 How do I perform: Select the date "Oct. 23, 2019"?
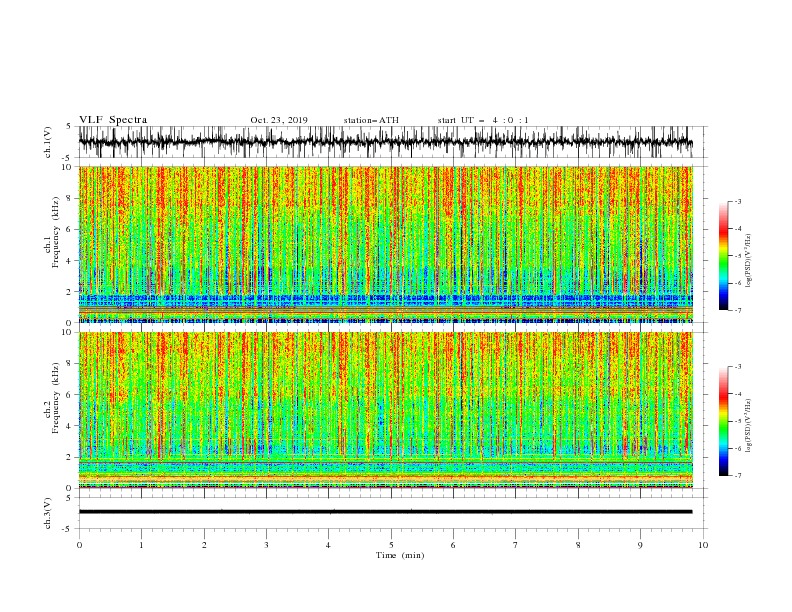coord(279,120)
